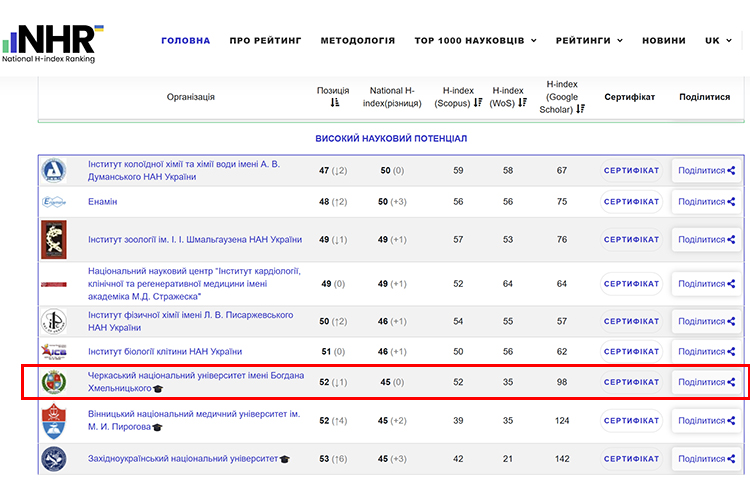
Task: Click the Західноукраїнський національний університет logo
Action: point(54,459)
